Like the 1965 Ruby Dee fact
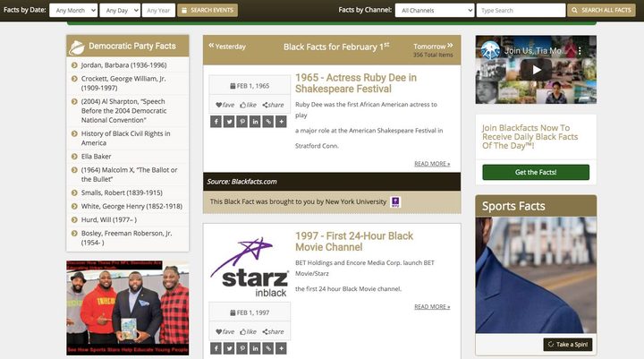 [249, 105]
